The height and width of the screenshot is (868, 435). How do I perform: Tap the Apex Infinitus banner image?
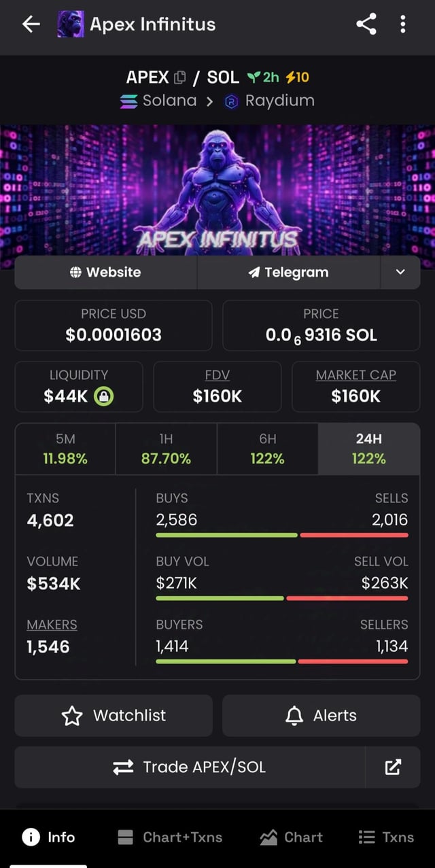[x=217, y=189]
